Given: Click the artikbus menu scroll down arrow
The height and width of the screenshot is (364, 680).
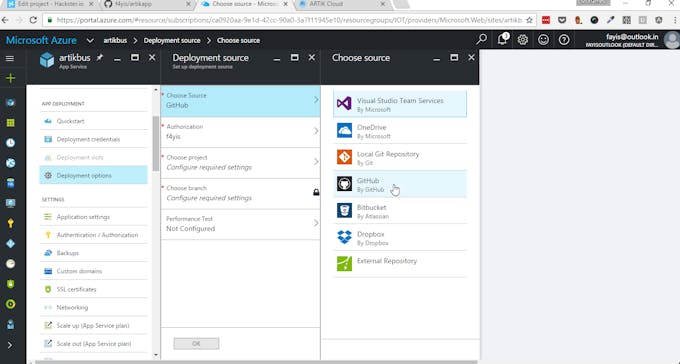Looking at the screenshot, I should tap(156, 355).
